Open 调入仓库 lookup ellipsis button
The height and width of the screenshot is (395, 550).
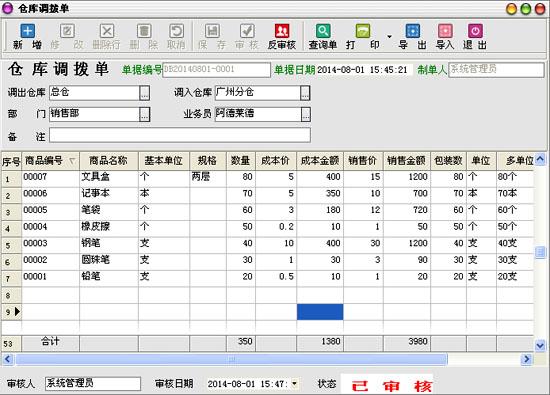tap(305, 93)
